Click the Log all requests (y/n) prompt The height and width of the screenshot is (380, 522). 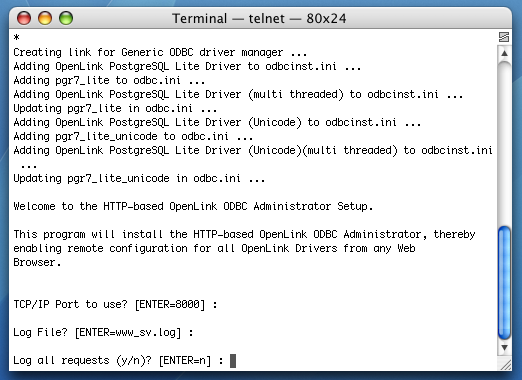(118, 361)
